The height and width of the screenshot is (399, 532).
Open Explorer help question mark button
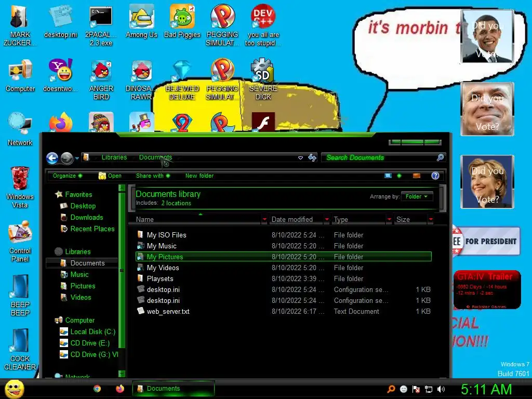tap(435, 176)
